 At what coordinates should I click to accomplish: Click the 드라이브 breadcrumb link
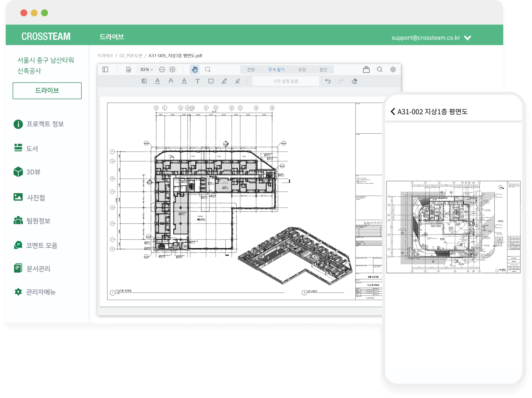click(x=105, y=56)
